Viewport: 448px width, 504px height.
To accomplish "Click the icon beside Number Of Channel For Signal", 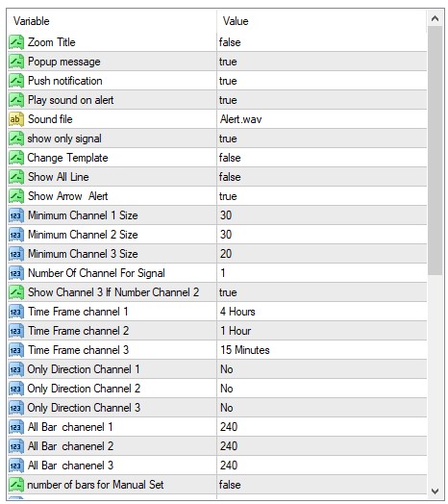I will pyautogui.click(x=16, y=273).
